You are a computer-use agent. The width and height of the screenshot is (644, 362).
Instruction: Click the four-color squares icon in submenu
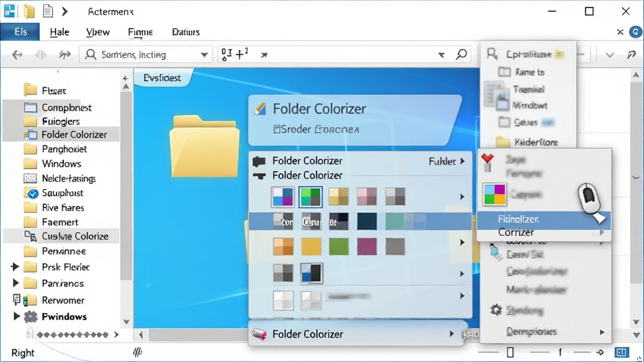tap(494, 195)
